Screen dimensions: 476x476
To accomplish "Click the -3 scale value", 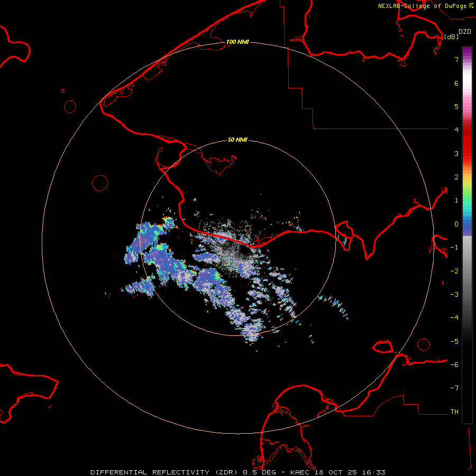I will click(454, 295).
